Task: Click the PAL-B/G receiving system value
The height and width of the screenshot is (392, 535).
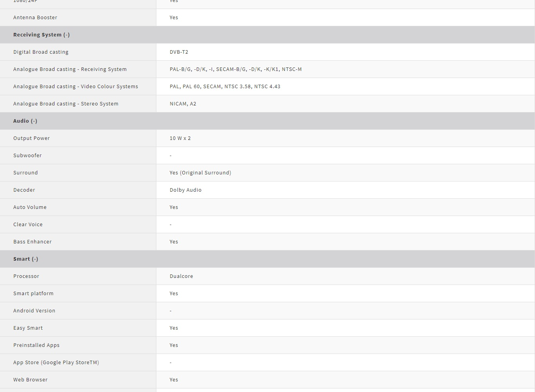Action: [x=236, y=69]
